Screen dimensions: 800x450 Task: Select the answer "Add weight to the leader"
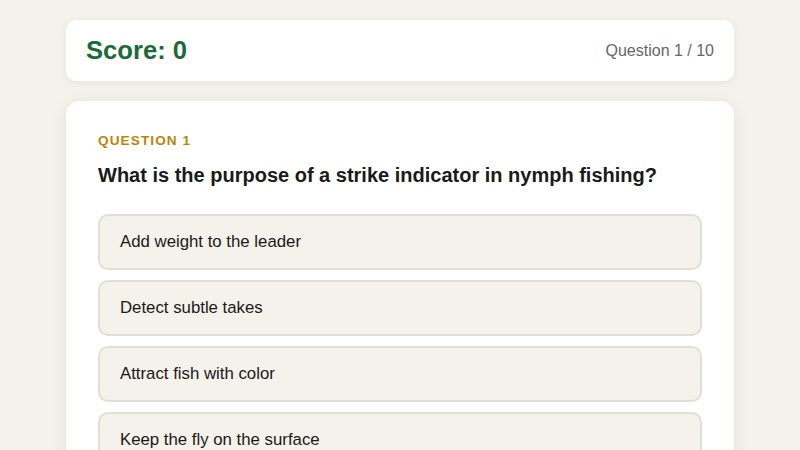point(399,242)
